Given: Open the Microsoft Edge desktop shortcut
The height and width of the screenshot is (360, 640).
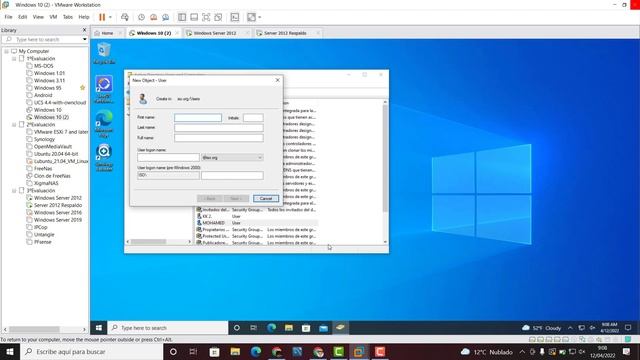Looking at the screenshot, I should tap(104, 124).
